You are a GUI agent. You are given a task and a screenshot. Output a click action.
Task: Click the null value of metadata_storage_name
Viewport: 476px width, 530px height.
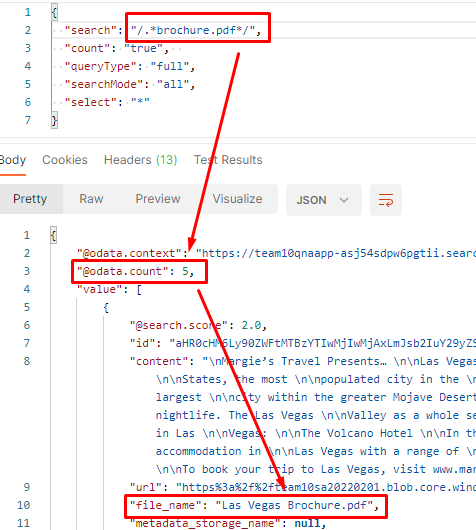(x=307, y=523)
